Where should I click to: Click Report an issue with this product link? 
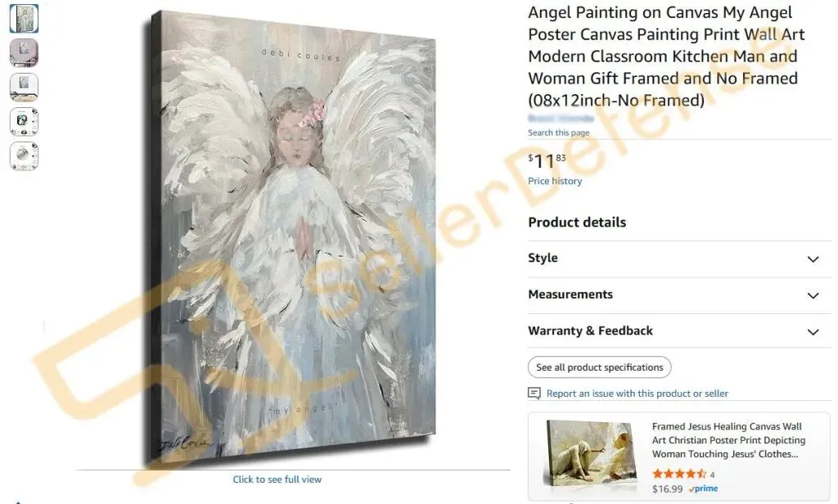tap(637, 394)
